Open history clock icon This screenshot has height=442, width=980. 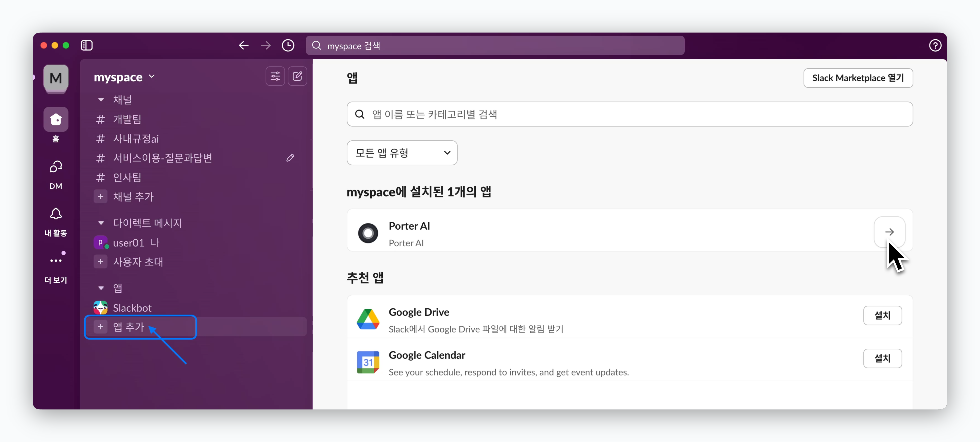tap(288, 45)
